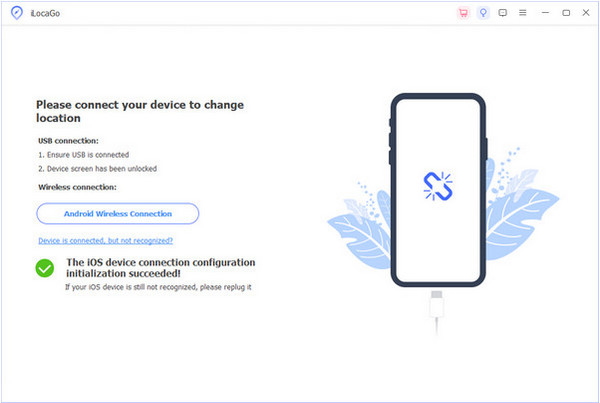Click the iLocaGo logo icon
The height and width of the screenshot is (403, 600).
[16, 13]
